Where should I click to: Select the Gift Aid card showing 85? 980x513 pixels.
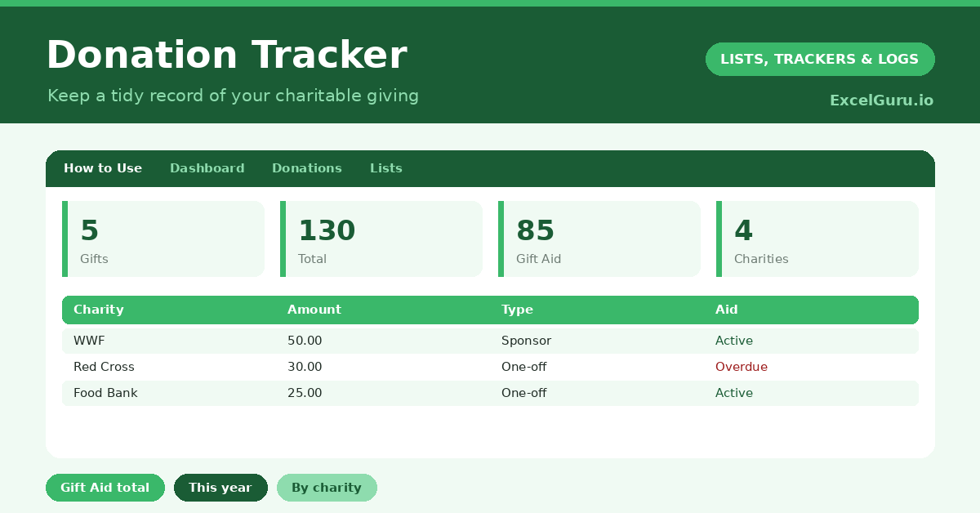(x=599, y=239)
